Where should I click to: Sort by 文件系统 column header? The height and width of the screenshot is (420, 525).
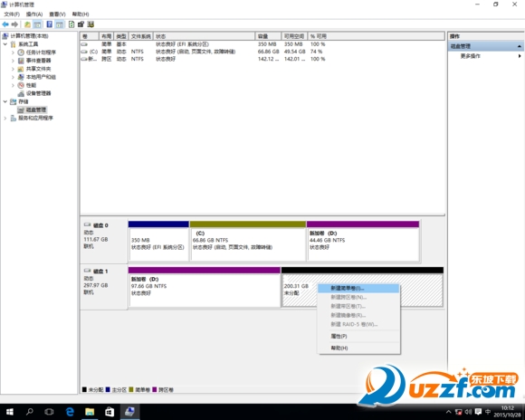(x=141, y=36)
